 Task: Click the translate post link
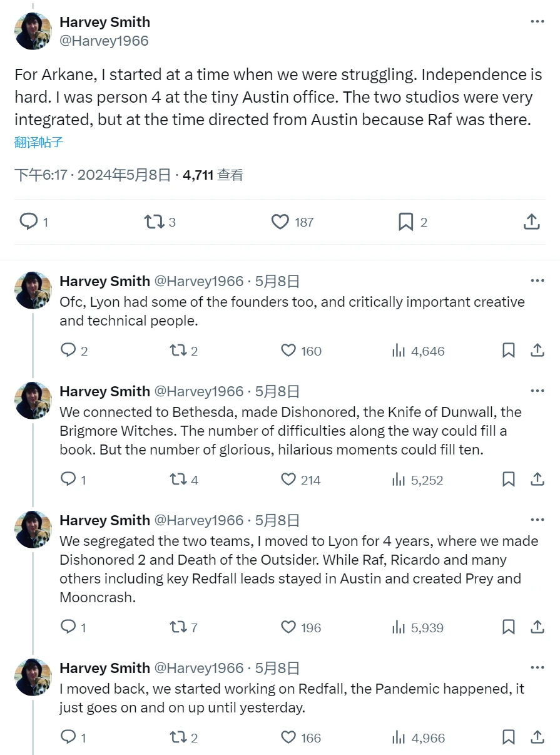point(39,142)
